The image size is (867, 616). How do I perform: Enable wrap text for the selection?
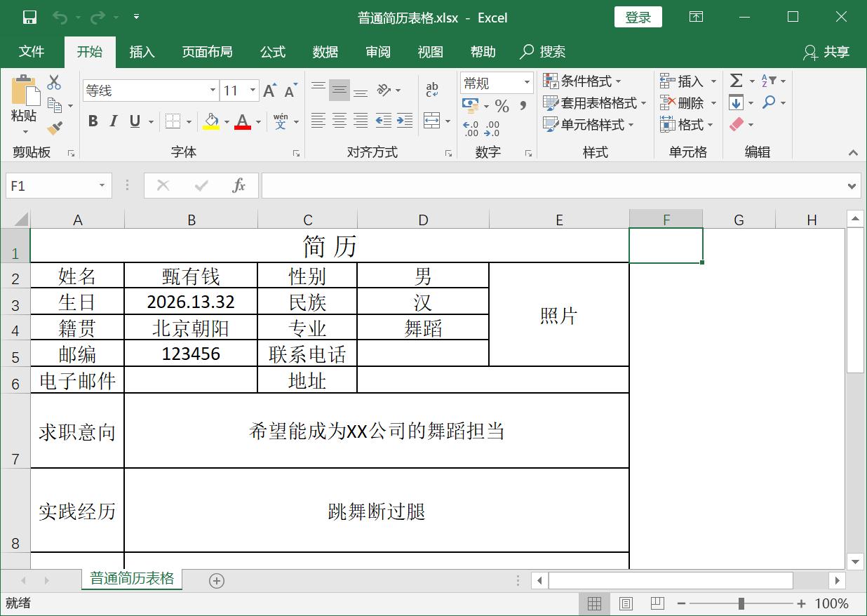433,89
